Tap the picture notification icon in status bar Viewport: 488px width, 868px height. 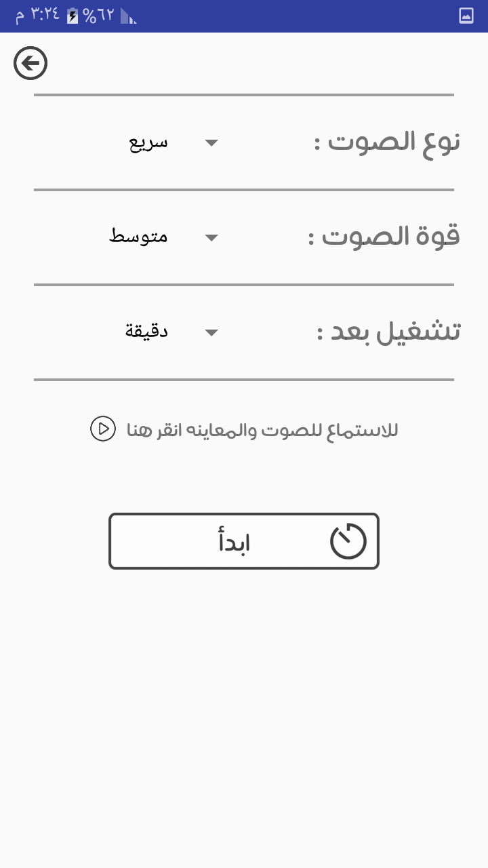466,16
